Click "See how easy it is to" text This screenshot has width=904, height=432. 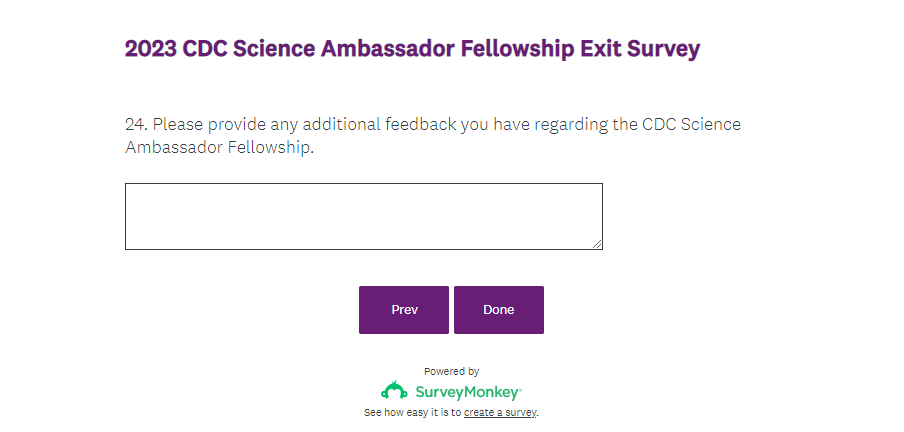tap(412, 412)
